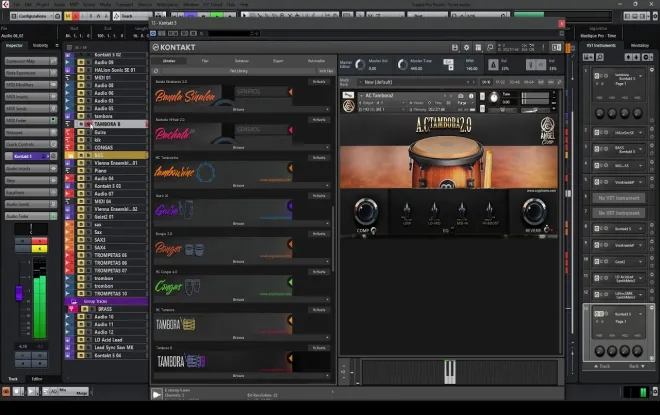This screenshot has width=660, height=415.
Task: Switch to Automation tab in Kontakt browser
Action: [316, 61]
